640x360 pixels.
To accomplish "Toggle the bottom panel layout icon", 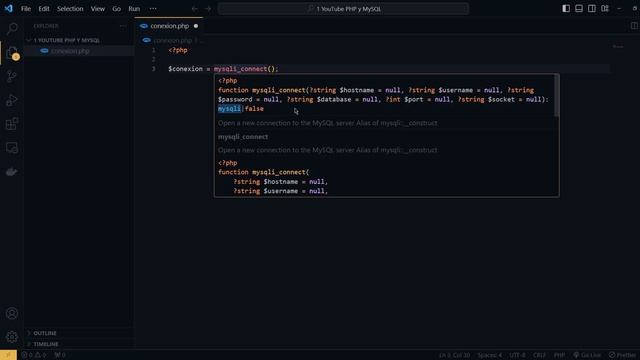I will (579, 9).
